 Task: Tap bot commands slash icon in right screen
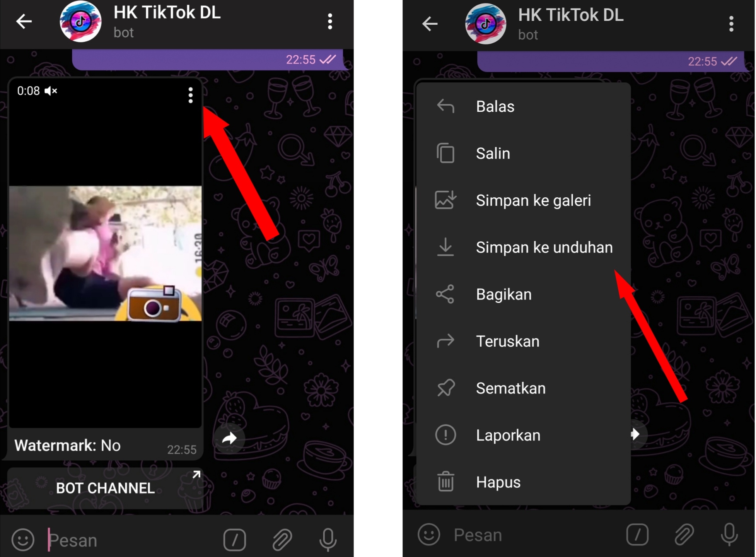[x=637, y=535]
